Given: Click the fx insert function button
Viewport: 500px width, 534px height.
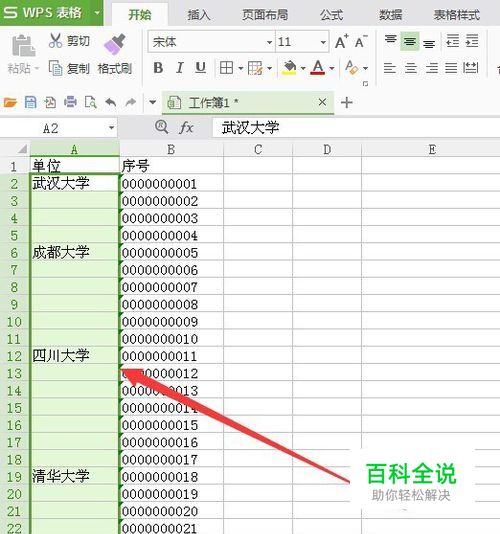Looking at the screenshot, I should click(186, 128).
